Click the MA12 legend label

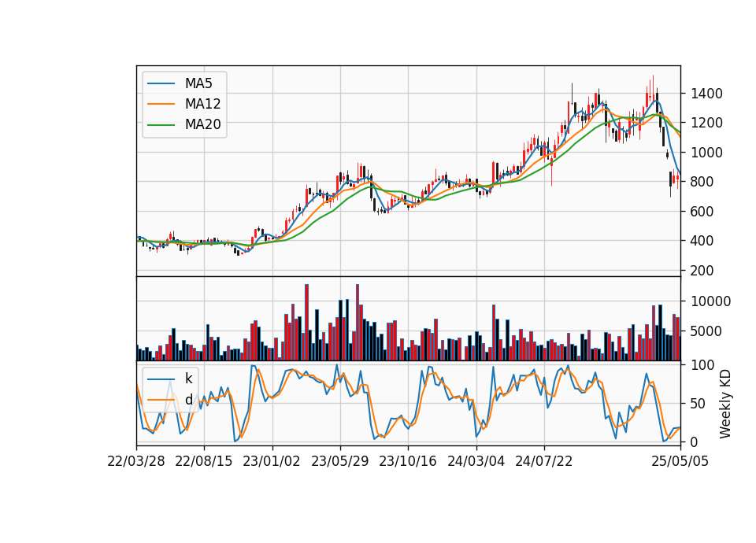(202, 104)
